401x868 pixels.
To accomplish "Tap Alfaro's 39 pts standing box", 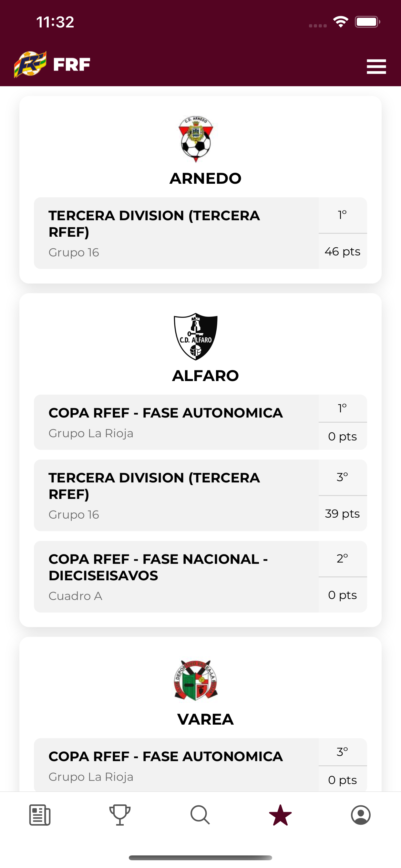I will click(342, 513).
